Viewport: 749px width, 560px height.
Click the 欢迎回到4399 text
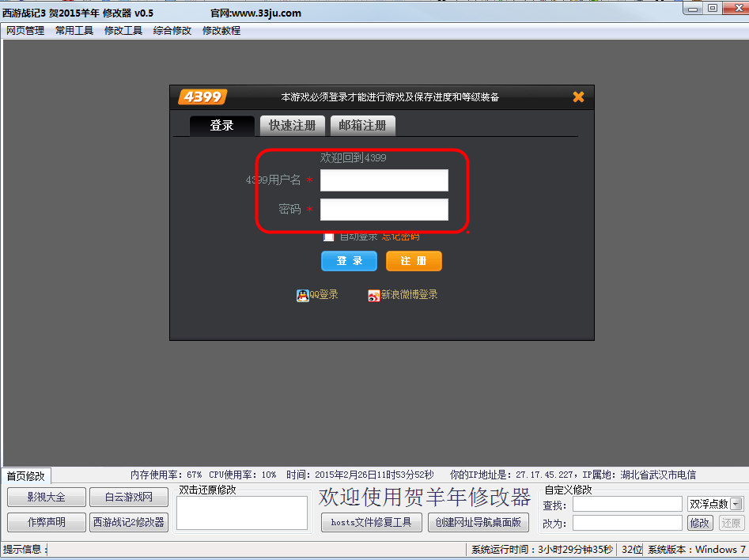[353, 157]
